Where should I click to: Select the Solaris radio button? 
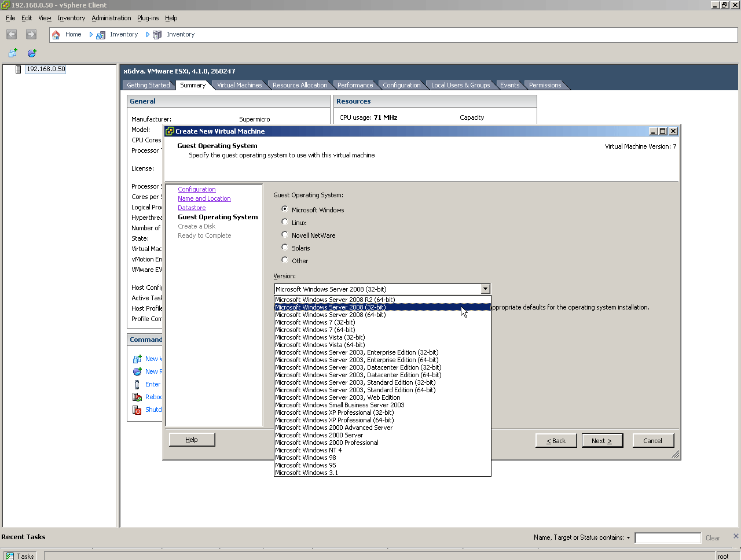point(285,247)
